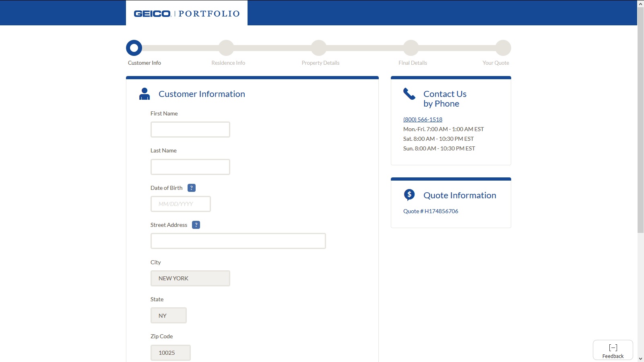Click the City field showing NEW YORK
Viewport: 644px width, 362px height.
(190, 278)
